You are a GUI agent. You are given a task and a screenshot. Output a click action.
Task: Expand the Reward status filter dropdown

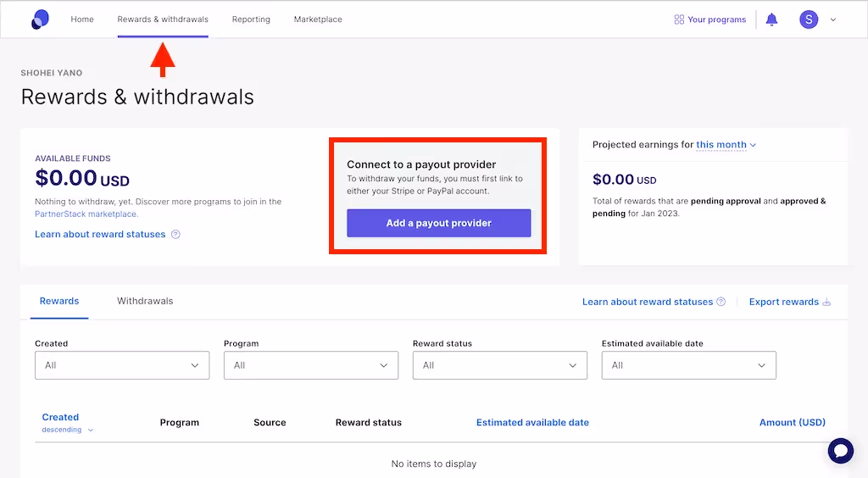point(500,365)
